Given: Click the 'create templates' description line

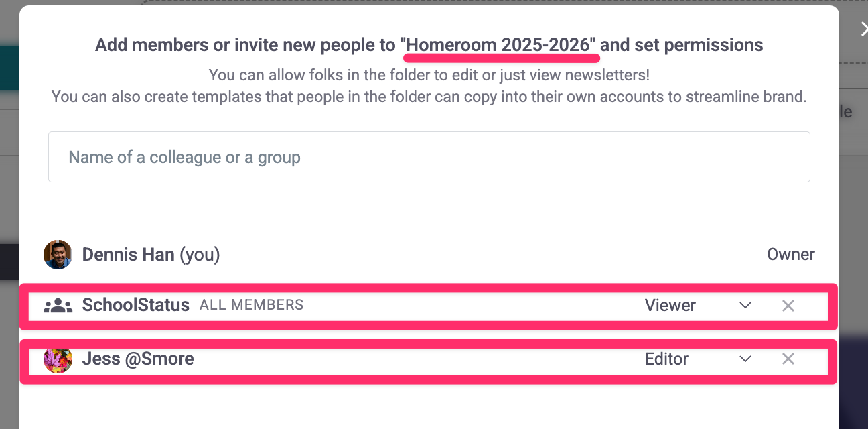Looking at the screenshot, I should tap(429, 97).
